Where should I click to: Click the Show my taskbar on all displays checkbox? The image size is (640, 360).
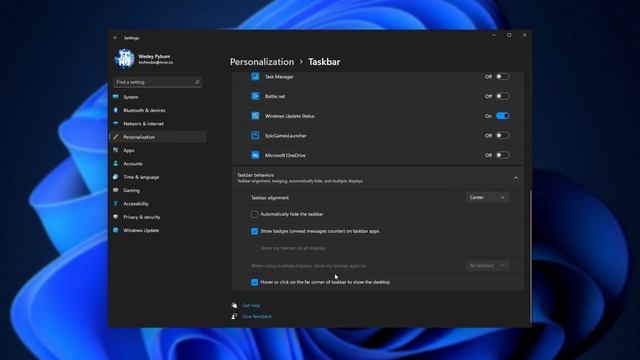254,248
